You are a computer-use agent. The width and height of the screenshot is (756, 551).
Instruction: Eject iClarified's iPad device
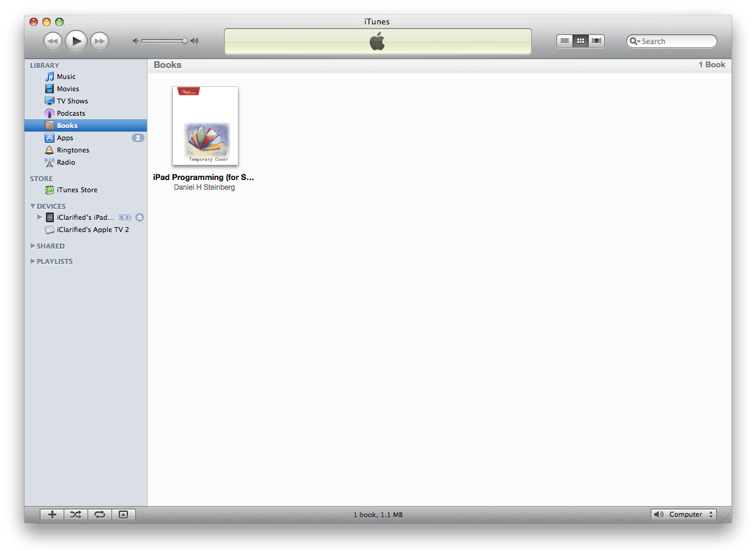[x=139, y=217]
